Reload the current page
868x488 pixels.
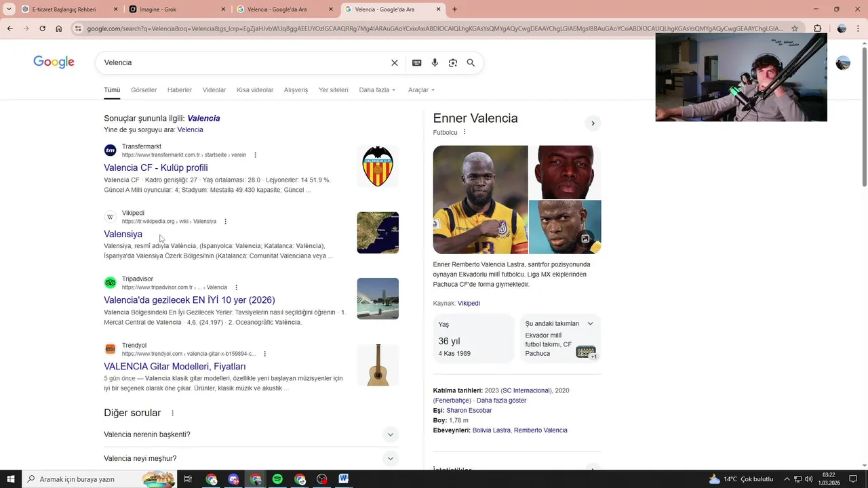[x=42, y=28]
